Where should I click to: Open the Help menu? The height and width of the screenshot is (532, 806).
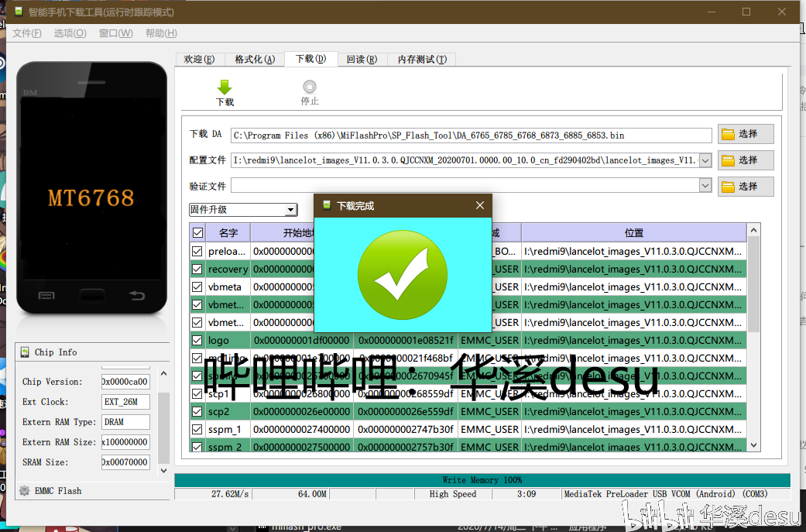161,33
